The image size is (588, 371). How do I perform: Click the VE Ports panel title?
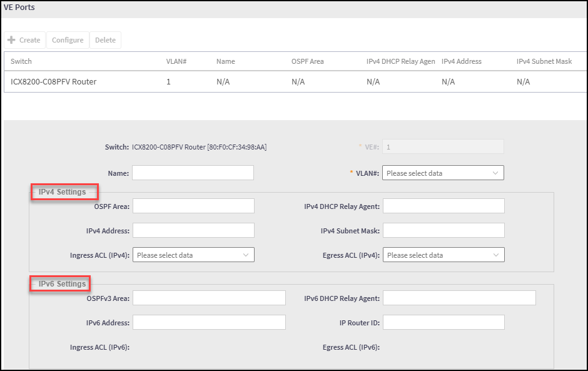[19, 7]
